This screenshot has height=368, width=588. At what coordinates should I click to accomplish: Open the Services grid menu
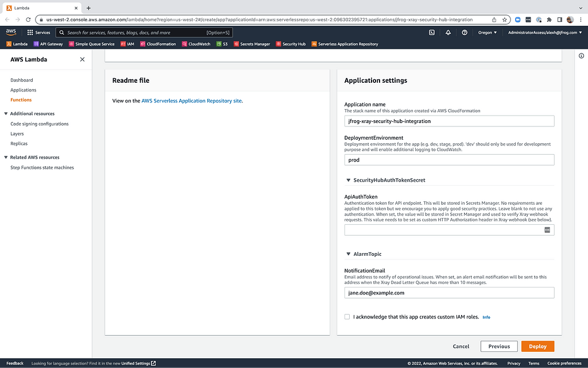[x=39, y=33]
